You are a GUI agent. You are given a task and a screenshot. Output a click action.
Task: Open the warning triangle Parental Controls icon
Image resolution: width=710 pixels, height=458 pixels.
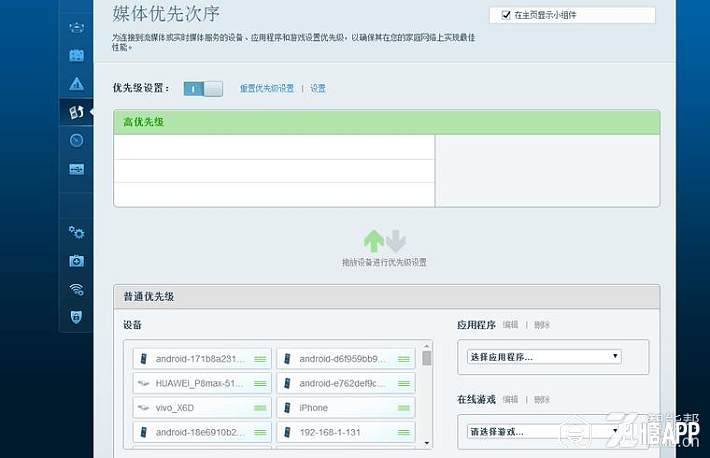76,84
